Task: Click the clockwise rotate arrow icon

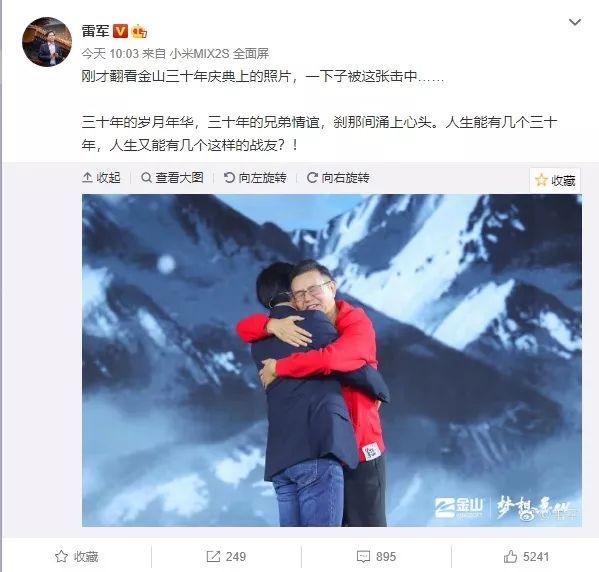Action: tap(312, 178)
